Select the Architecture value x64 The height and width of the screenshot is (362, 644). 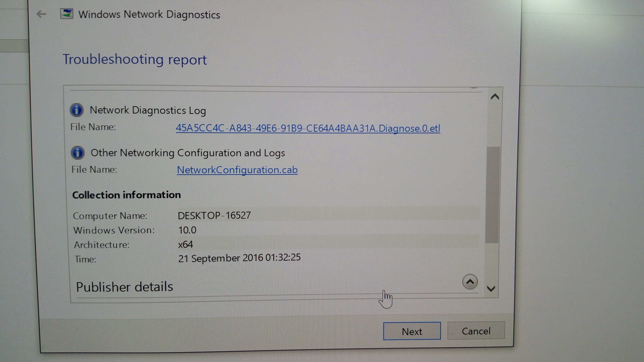185,244
